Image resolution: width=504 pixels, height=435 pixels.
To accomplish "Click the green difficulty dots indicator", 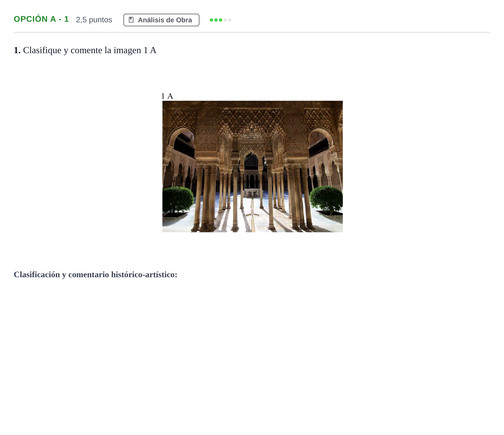I will 220,20.
